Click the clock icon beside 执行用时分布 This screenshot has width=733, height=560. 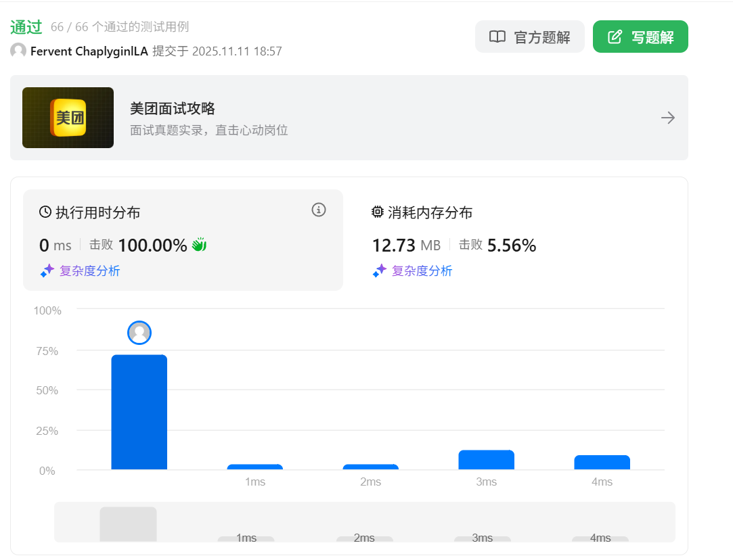[45, 212]
